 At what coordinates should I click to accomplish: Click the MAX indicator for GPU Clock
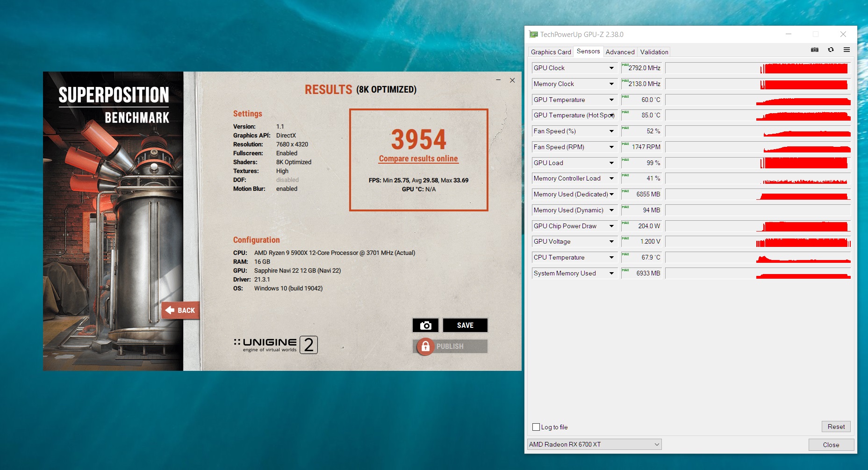(x=625, y=65)
